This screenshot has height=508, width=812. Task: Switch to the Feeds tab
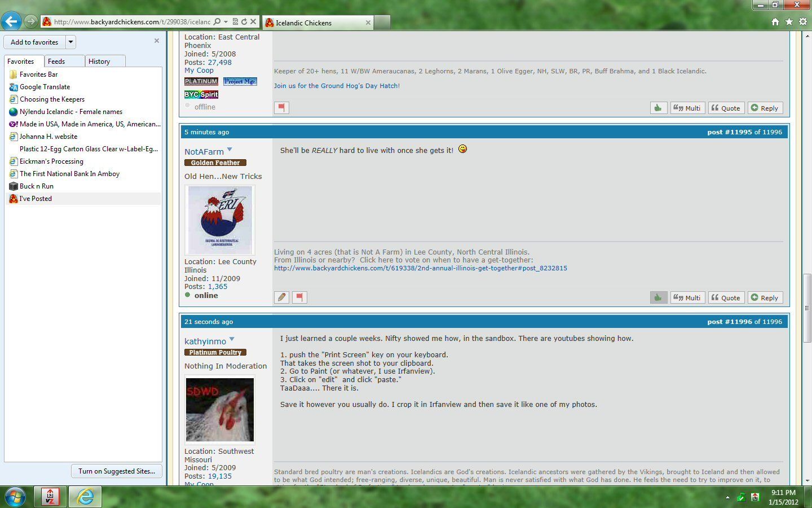point(56,62)
